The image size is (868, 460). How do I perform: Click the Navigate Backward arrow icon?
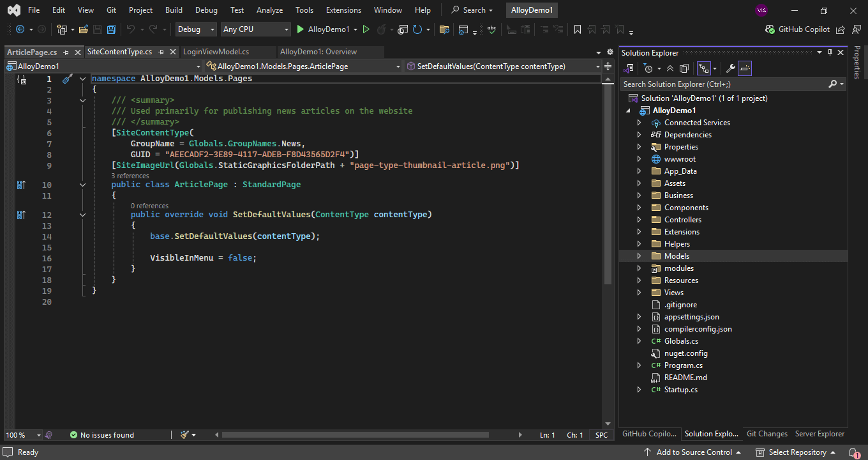[20, 29]
